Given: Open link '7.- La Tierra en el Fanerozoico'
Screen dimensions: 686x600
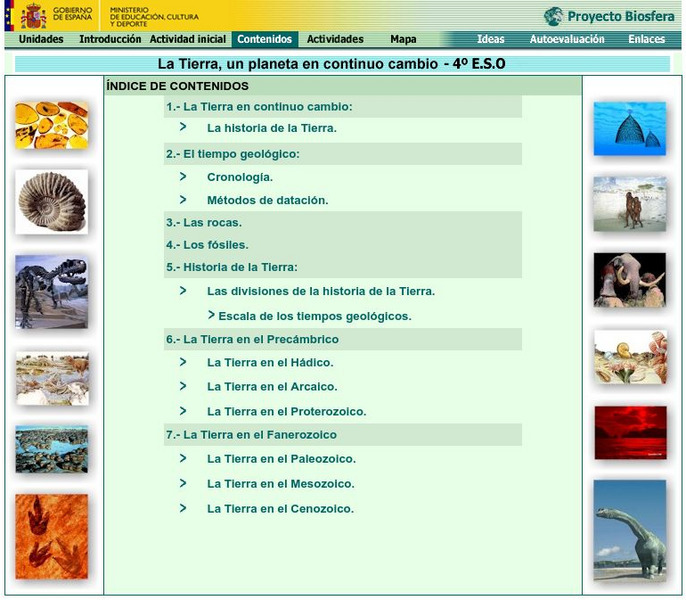Looking at the screenshot, I should 251,435.
